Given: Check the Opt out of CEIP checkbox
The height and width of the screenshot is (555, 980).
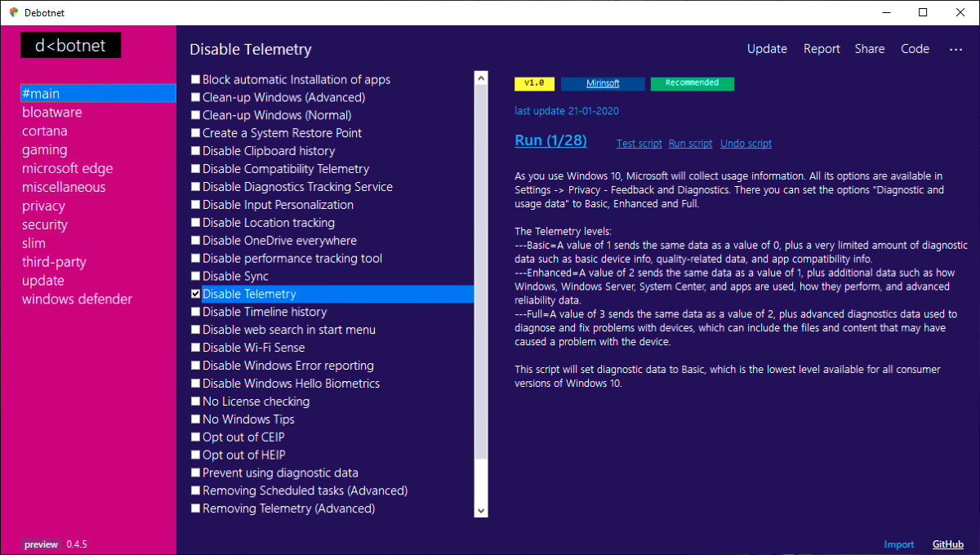Looking at the screenshot, I should [196, 437].
